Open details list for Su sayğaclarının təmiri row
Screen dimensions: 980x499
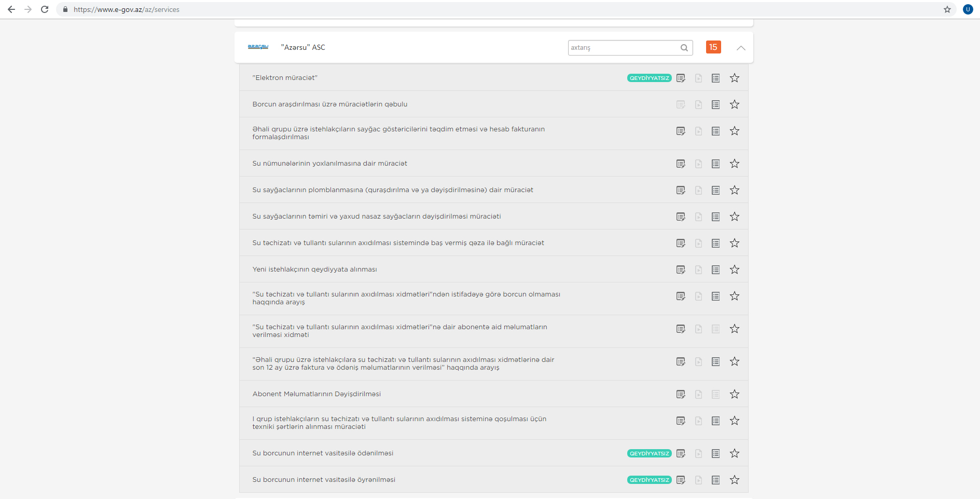pos(716,217)
